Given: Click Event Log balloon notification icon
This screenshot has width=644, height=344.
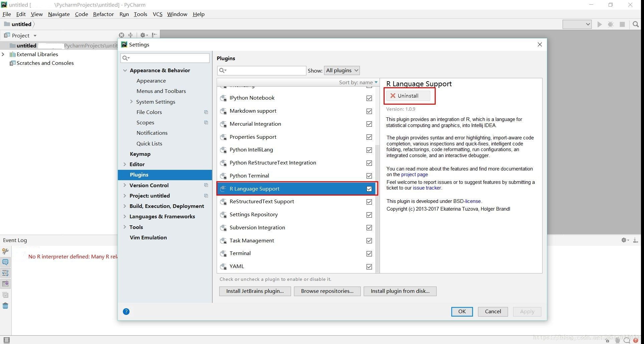Looking at the screenshot, I should [5, 262].
